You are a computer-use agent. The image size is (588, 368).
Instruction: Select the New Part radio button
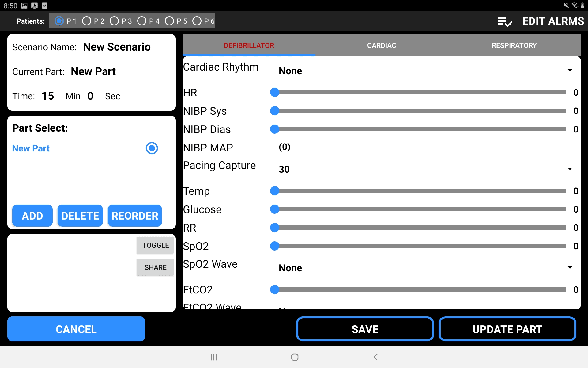[x=152, y=148]
